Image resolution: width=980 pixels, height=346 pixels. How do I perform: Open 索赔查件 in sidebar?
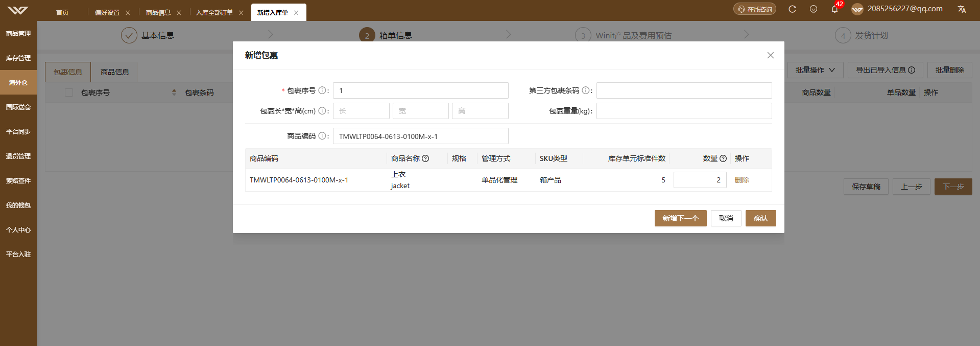click(18, 180)
